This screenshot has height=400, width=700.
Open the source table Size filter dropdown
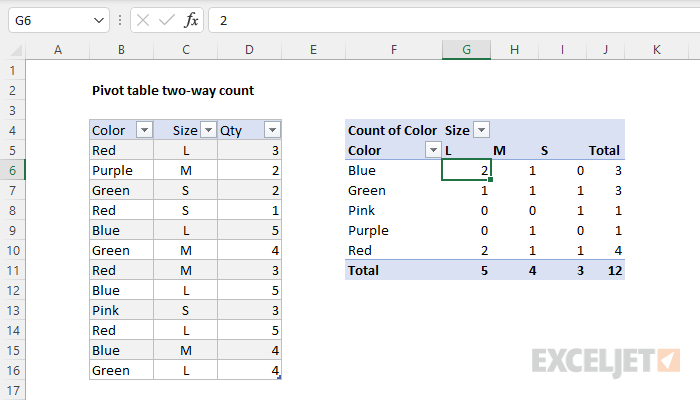(208, 130)
